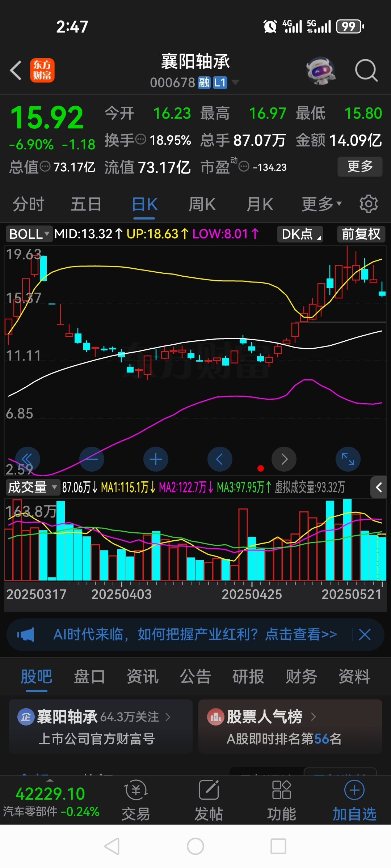Image resolution: width=391 pixels, height=868 pixels.
Task: Tap the 20250425 date axis marker
Action: 252,594
